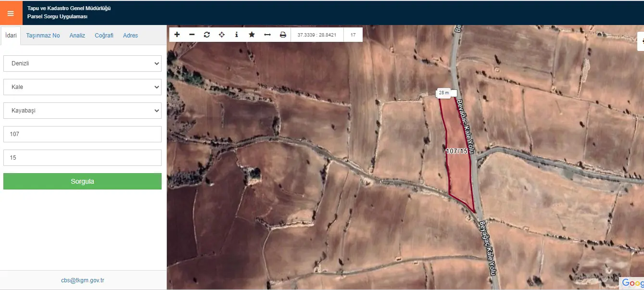This screenshot has width=644, height=290.
Task: Click the Parsel Sorgu Uygulaması header title
Action: (57, 17)
